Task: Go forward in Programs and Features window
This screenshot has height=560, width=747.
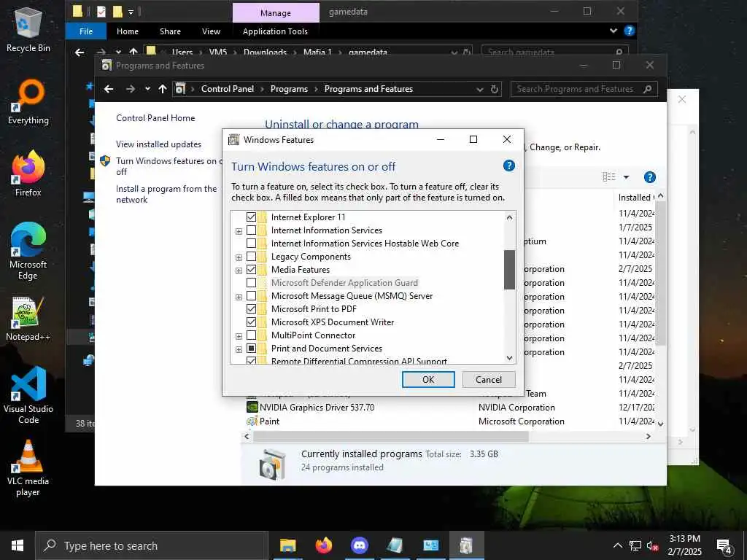Action: click(130, 89)
